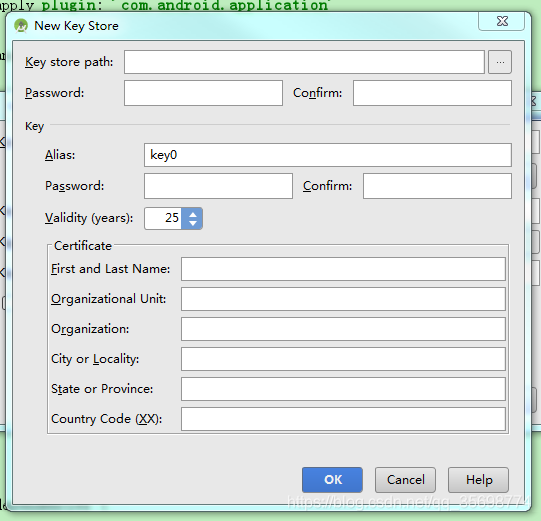Click the First and Last Name label
This screenshot has height=521, width=541.
point(110,269)
